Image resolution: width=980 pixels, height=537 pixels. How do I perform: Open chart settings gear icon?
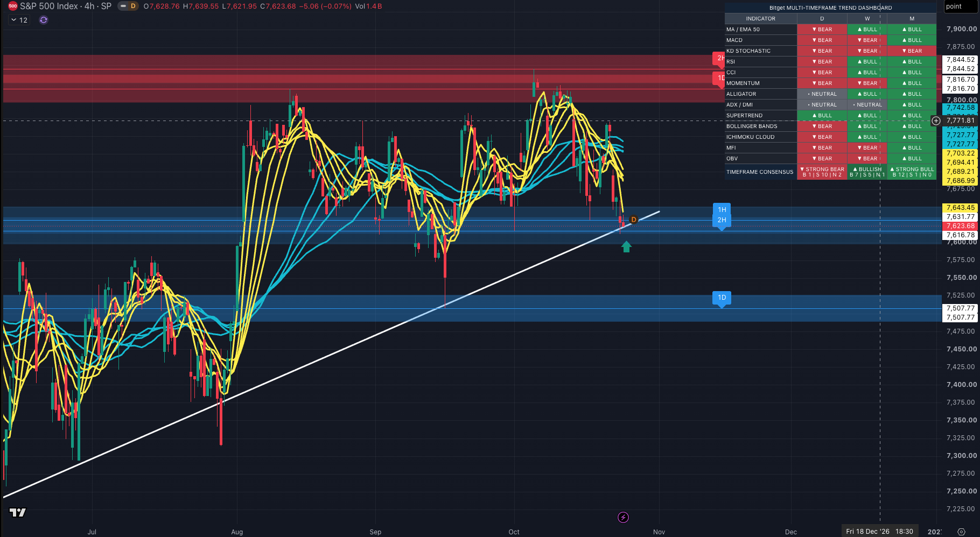coord(962,532)
